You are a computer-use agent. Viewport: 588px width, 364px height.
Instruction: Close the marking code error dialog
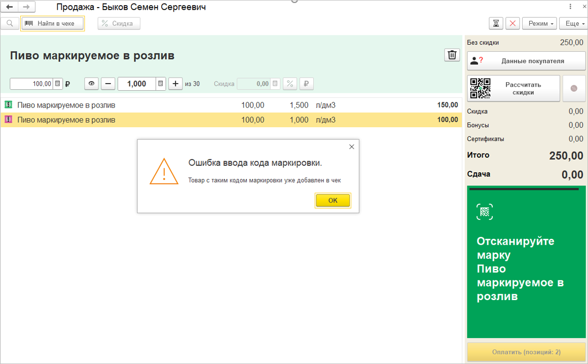(x=351, y=147)
